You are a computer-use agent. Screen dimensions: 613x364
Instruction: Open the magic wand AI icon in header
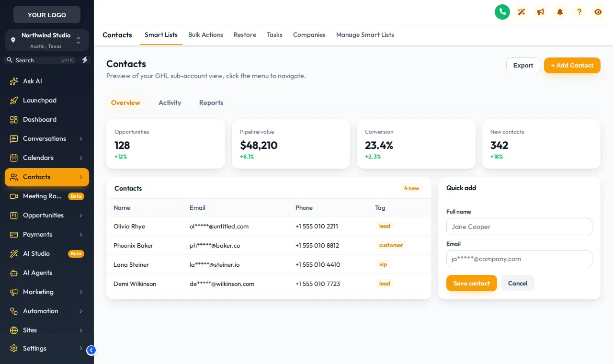(522, 12)
